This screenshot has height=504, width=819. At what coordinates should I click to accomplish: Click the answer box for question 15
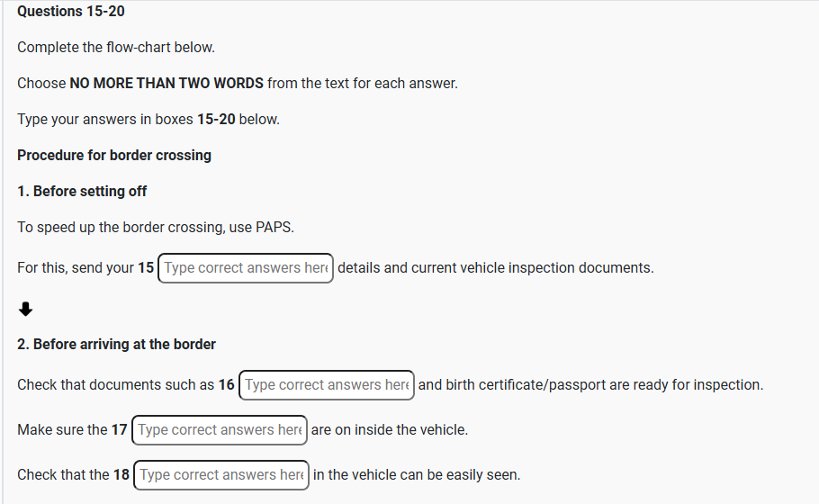(245, 268)
